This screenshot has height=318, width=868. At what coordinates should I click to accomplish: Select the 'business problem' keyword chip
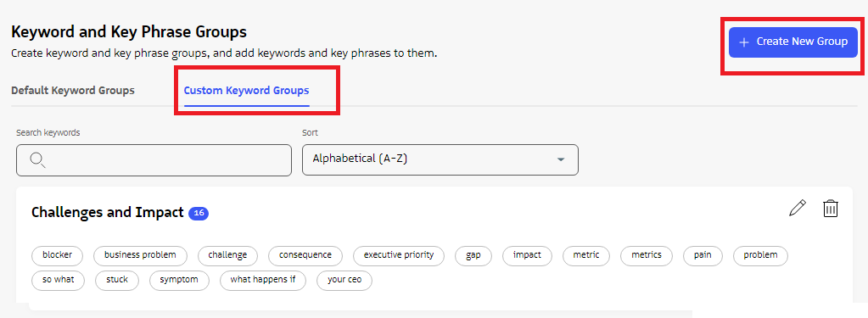tap(140, 255)
